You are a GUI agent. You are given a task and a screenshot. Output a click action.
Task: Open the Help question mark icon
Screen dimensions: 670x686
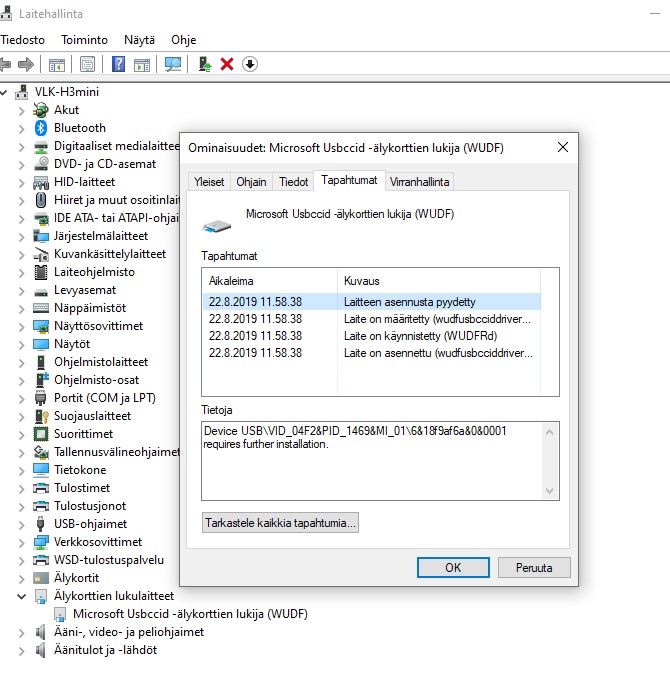click(118, 64)
